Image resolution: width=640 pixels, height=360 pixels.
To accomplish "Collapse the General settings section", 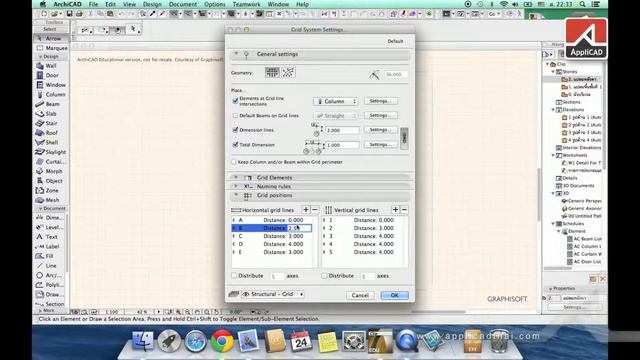I will pos(236,54).
